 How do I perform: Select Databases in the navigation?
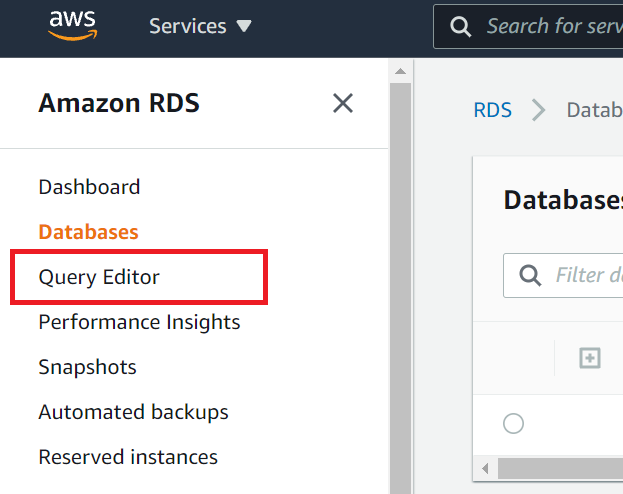point(88,232)
